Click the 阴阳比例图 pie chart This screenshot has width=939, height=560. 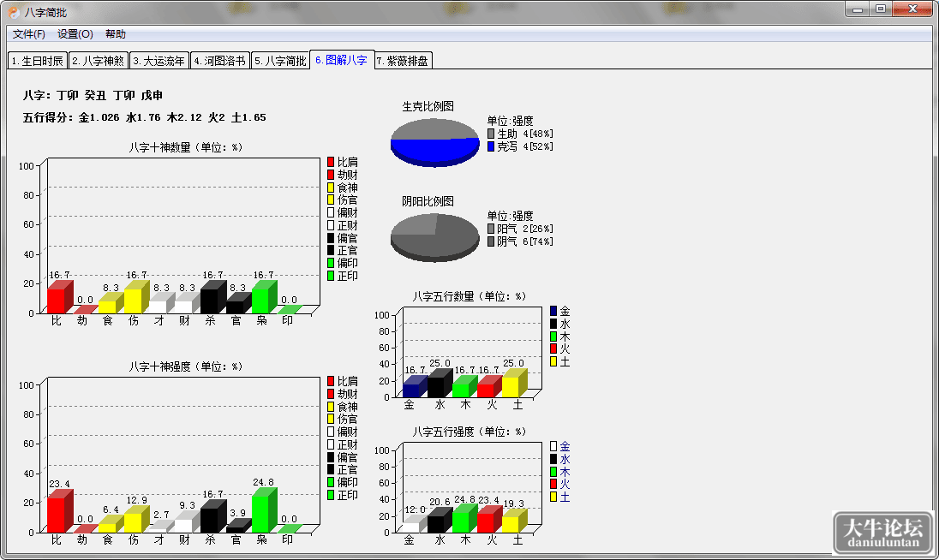pos(435,237)
